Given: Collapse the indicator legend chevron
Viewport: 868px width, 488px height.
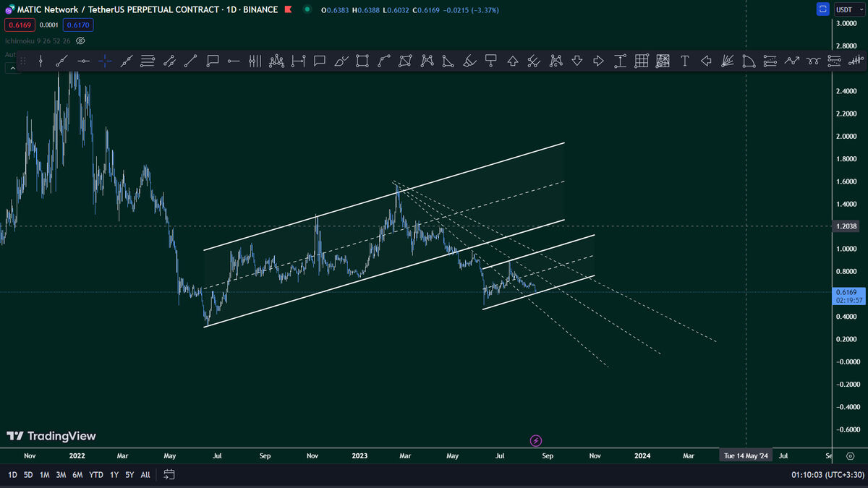Looking at the screenshot, I should (x=12, y=68).
